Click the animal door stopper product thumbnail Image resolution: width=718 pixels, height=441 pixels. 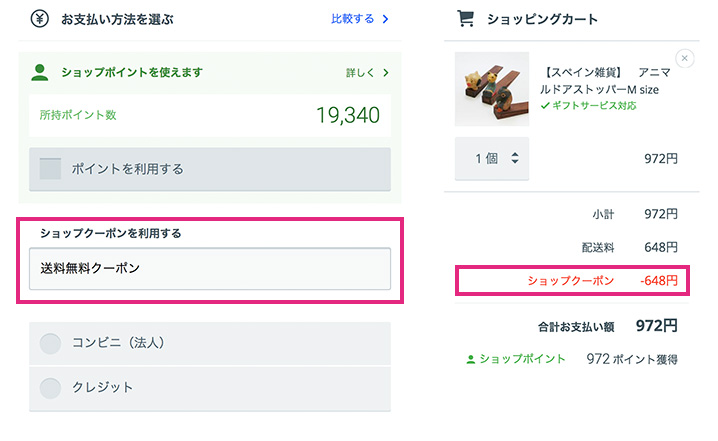click(x=492, y=89)
